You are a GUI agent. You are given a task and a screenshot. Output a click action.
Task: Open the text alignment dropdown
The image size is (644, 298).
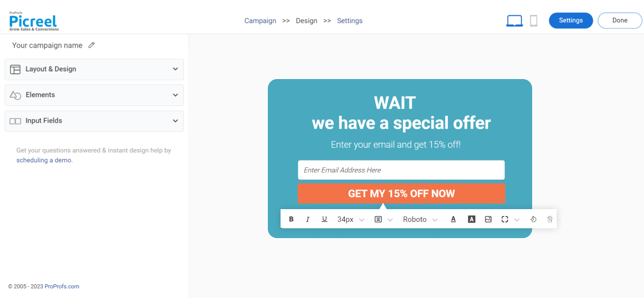tap(383, 219)
